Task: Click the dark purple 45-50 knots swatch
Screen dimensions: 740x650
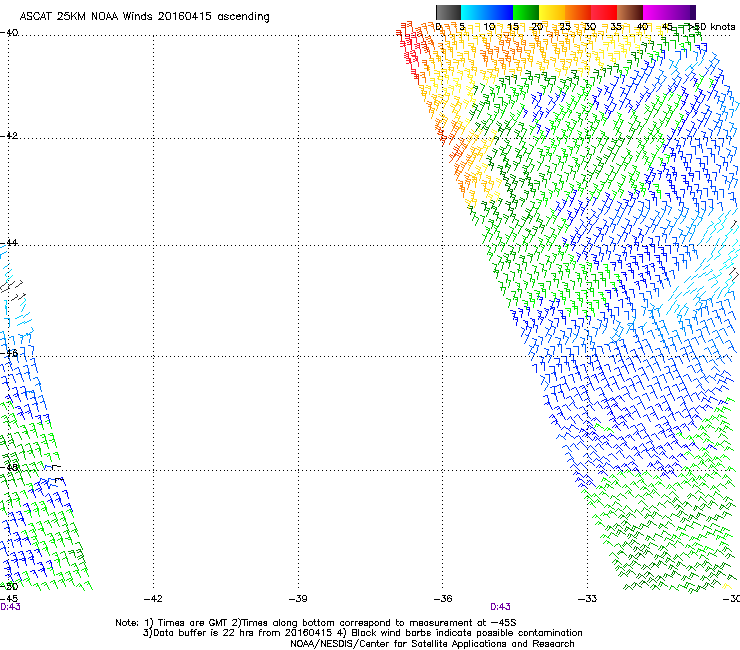Action: pos(682,12)
